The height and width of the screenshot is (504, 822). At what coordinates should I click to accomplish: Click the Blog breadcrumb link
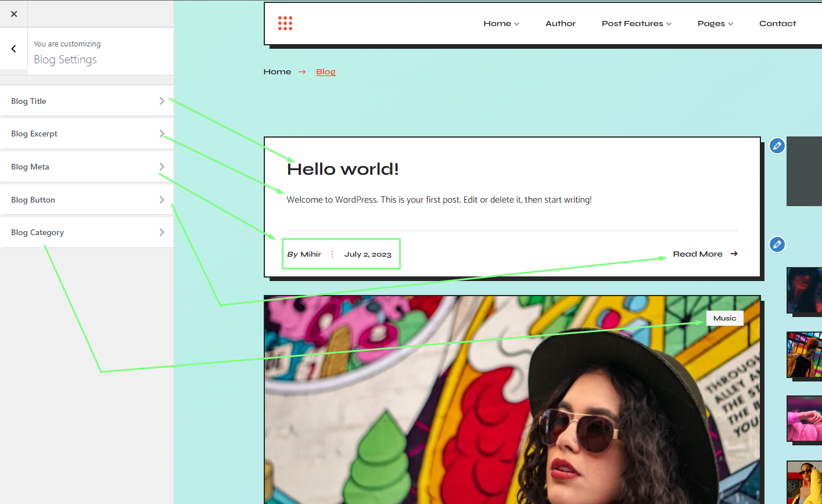(326, 72)
